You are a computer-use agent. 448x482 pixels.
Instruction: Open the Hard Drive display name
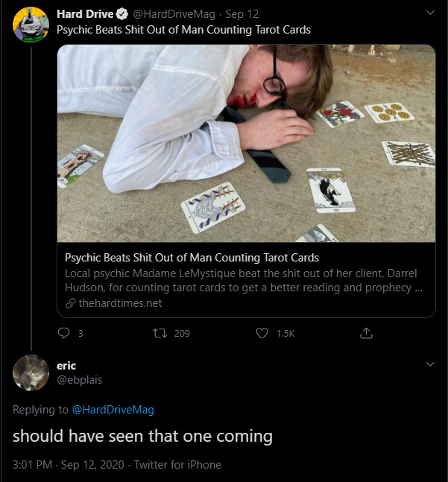coord(84,15)
